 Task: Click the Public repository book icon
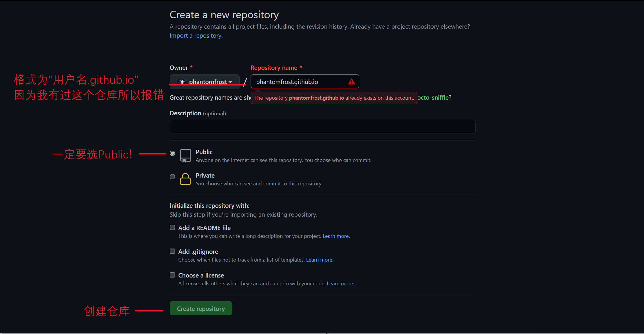185,156
